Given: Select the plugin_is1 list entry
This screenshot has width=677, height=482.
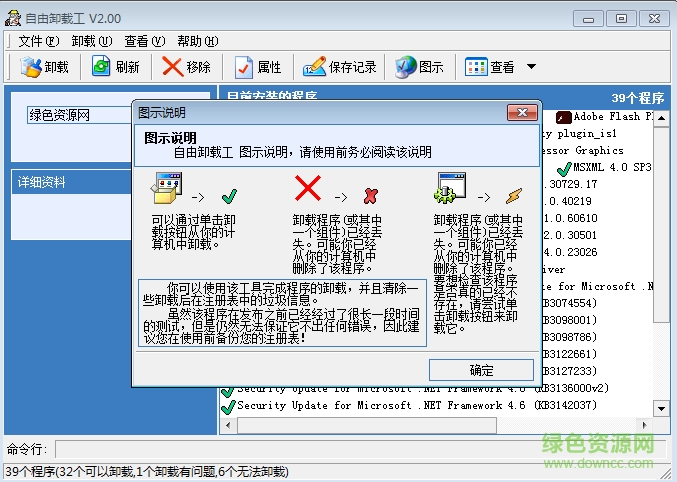Looking at the screenshot, I should click(x=580, y=134).
